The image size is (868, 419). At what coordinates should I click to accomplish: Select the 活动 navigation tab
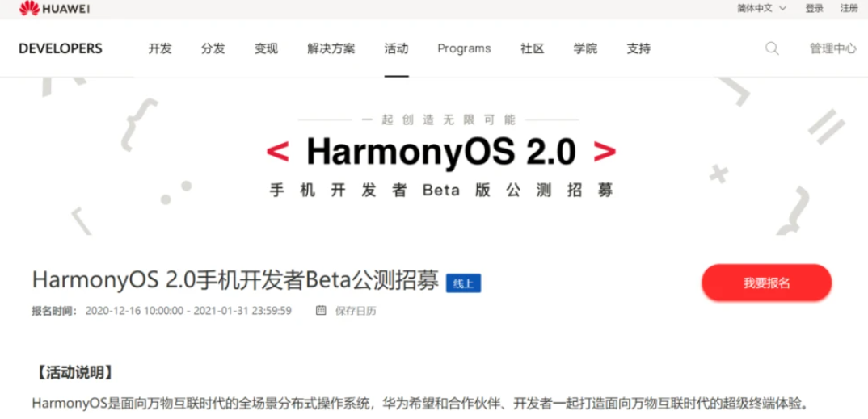(x=396, y=48)
